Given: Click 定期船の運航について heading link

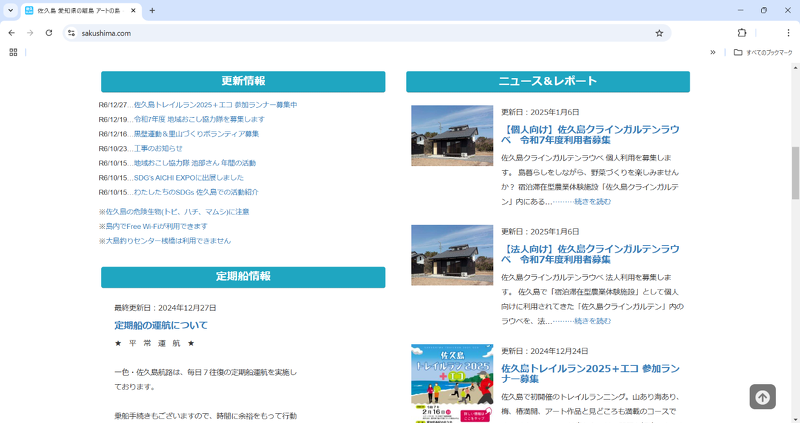Looking at the screenshot, I should pos(161,325).
